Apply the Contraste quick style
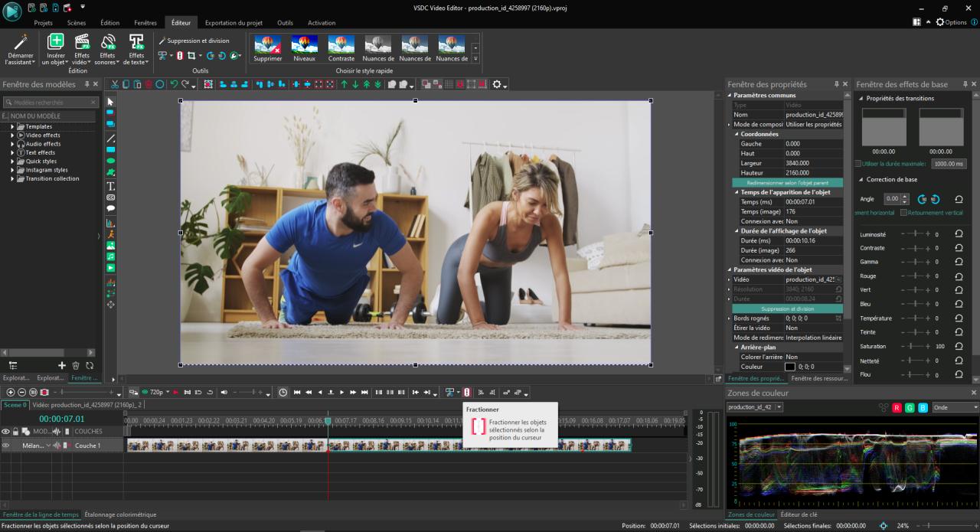Image resolution: width=980 pixels, height=532 pixels. (341, 48)
